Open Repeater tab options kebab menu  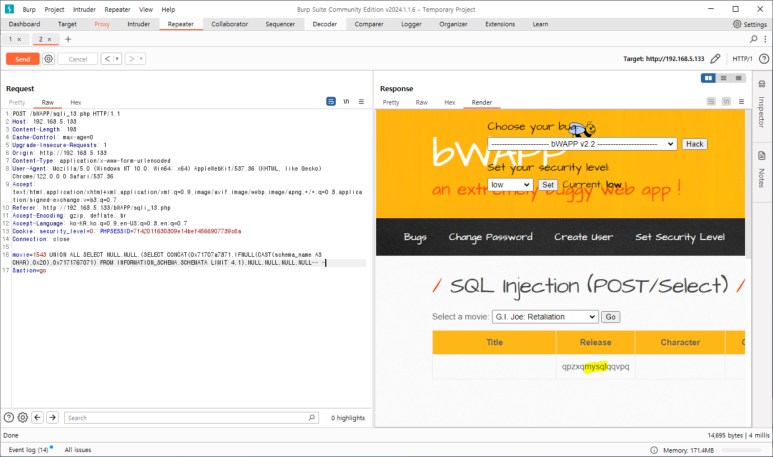(x=765, y=38)
